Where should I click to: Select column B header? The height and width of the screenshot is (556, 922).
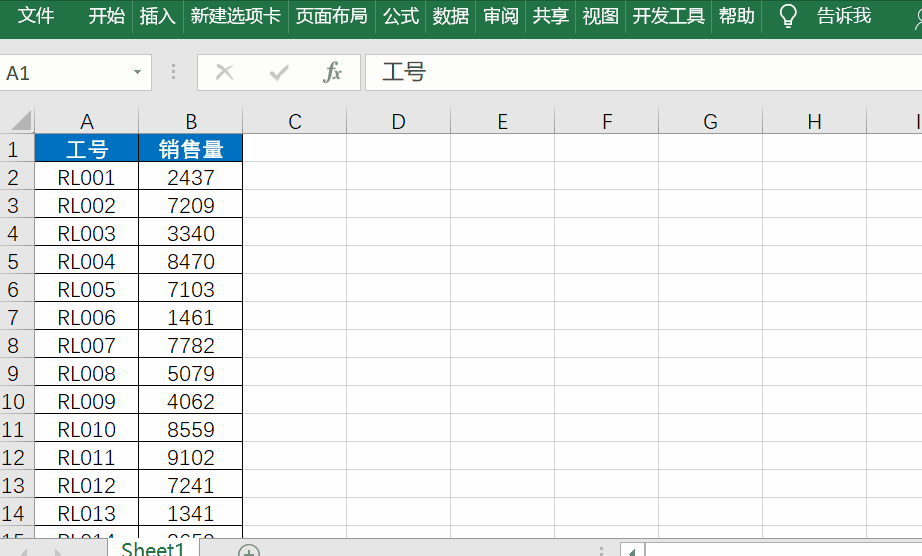(x=191, y=122)
